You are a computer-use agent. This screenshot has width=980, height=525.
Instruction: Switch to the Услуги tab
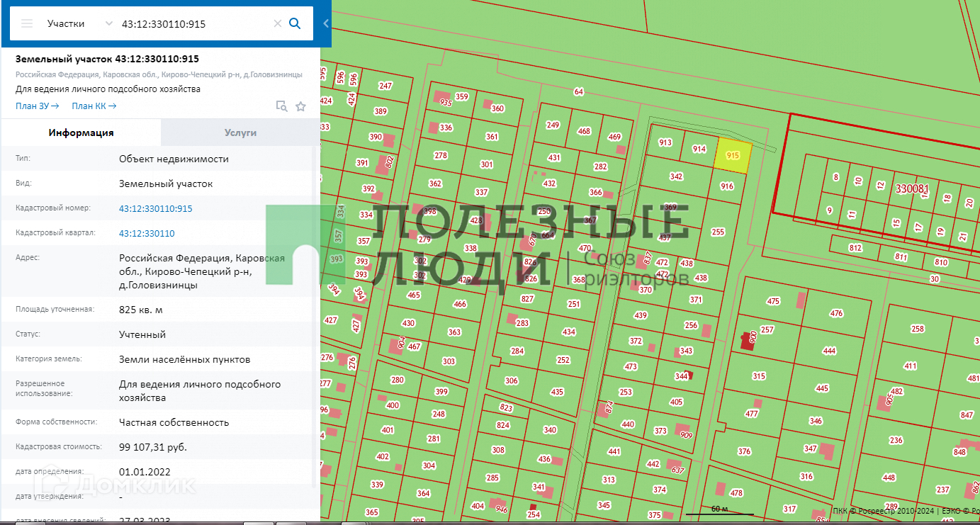(240, 132)
